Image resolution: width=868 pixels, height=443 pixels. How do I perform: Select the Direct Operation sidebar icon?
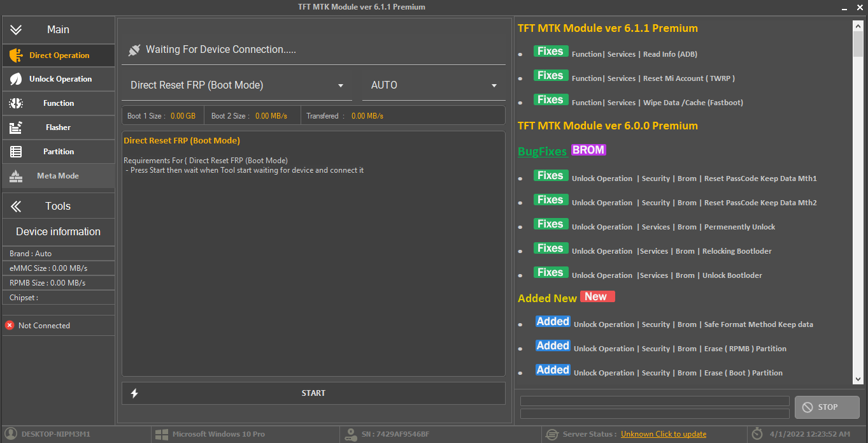point(17,55)
